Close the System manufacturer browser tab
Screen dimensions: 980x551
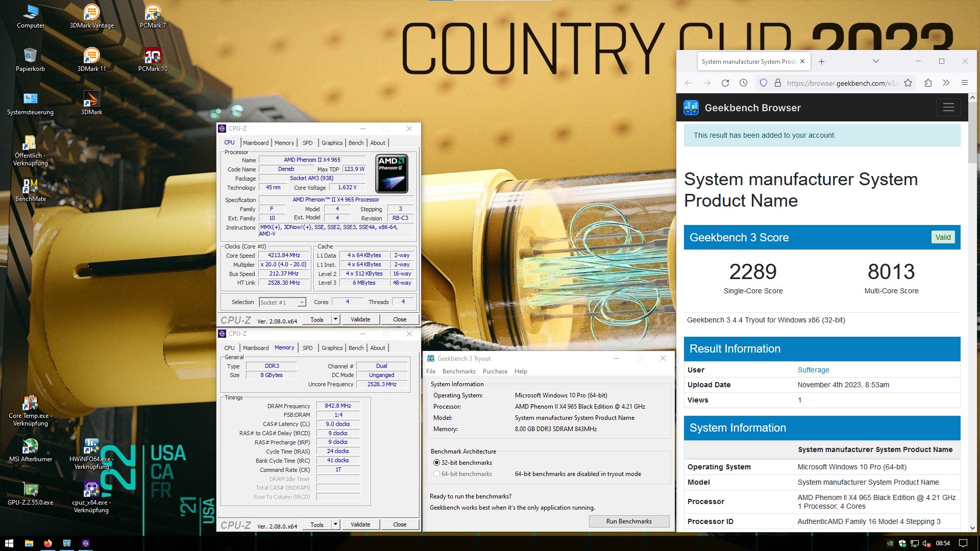[x=802, y=62]
